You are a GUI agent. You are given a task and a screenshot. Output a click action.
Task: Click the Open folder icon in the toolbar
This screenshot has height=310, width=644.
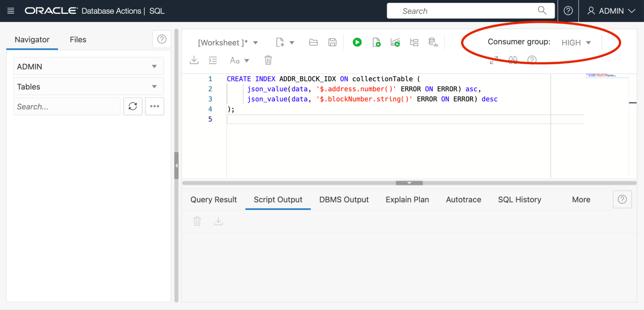(313, 42)
